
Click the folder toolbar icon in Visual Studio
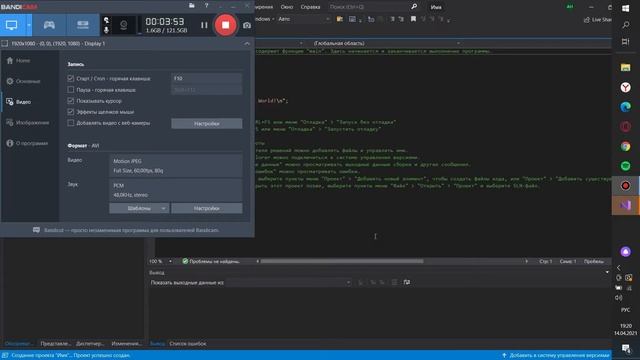coord(340,19)
